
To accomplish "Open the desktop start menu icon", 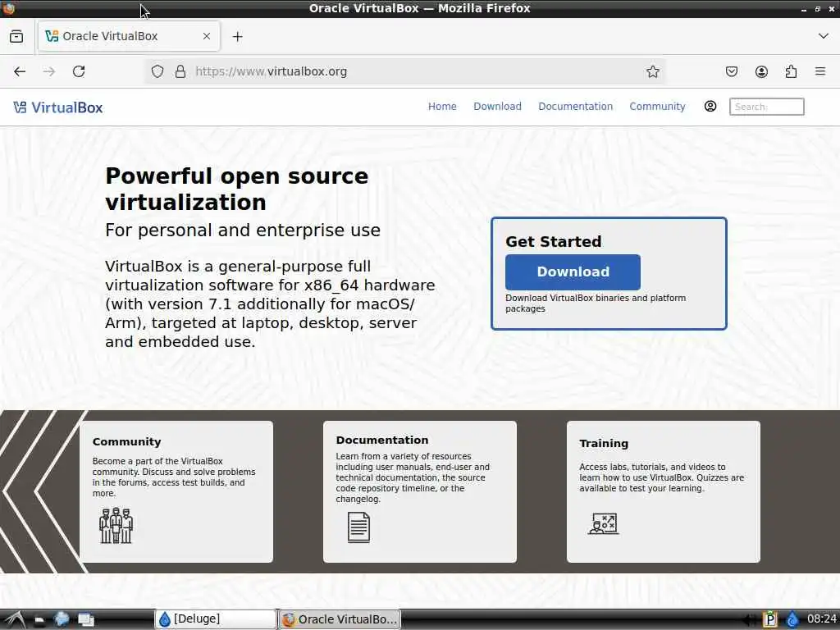I will (14, 620).
